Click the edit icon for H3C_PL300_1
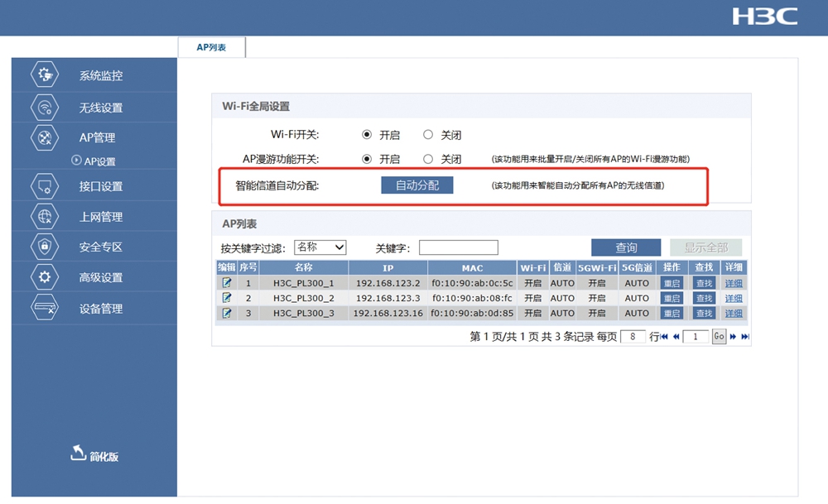 pyautogui.click(x=226, y=283)
